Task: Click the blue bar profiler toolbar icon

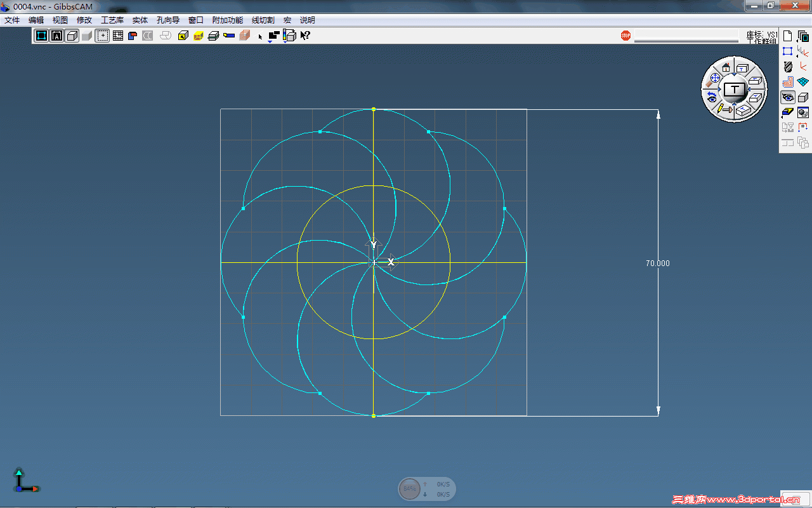Action: [229, 36]
